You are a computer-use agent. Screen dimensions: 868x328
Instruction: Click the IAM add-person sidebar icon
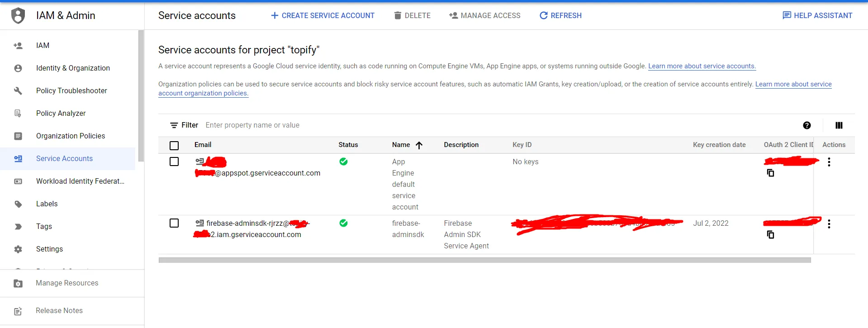(18, 45)
